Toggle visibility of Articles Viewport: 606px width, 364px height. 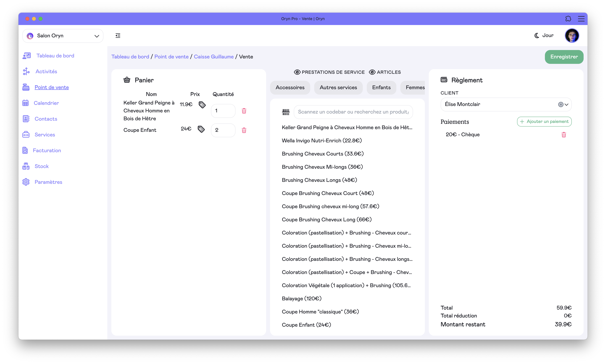coord(372,72)
